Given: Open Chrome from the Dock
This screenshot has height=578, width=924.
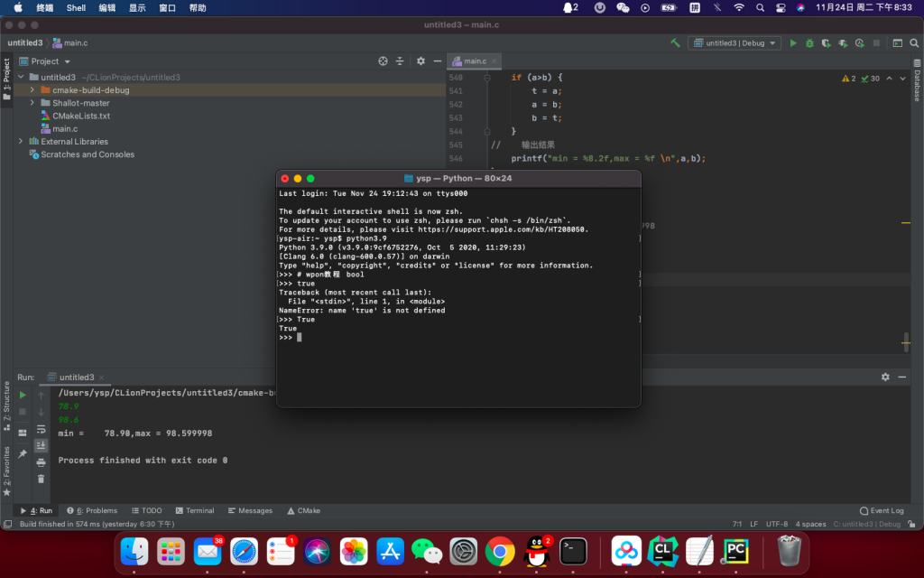Looking at the screenshot, I should (500, 551).
